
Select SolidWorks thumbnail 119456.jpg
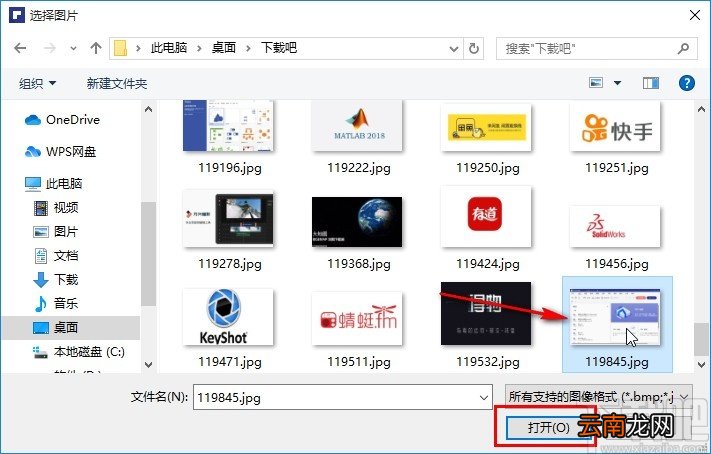tap(615, 226)
